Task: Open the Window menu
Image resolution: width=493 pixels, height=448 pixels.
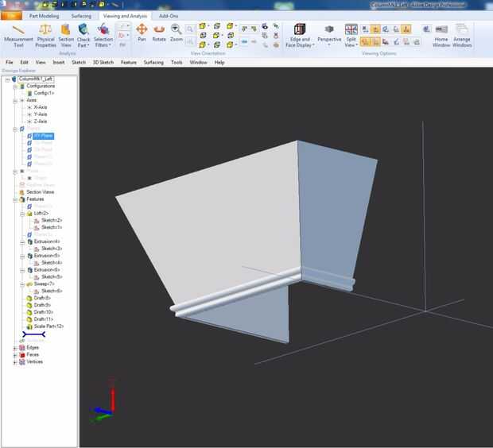Action: [x=199, y=62]
